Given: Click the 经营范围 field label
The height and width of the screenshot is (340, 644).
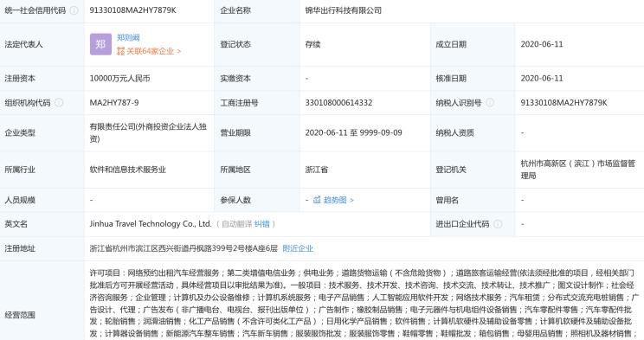Looking at the screenshot, I should [x=20, y=315].
